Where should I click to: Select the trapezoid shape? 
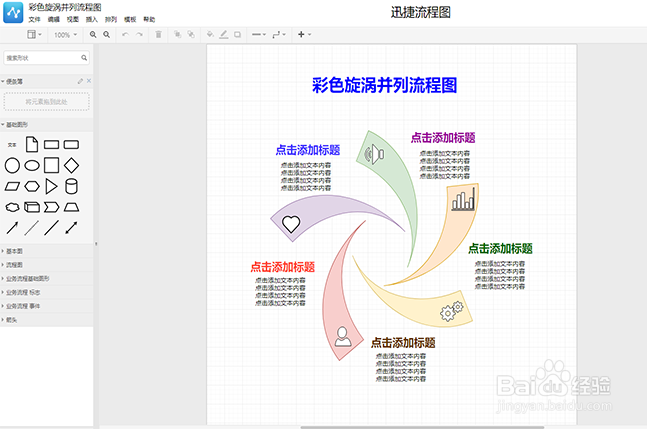coord(71,207)
